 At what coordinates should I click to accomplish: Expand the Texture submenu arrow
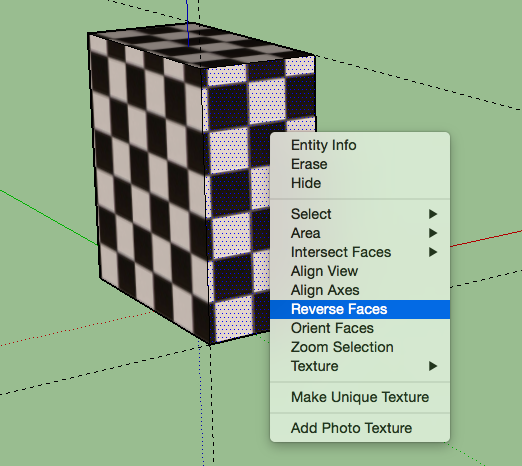coord(433,366)
